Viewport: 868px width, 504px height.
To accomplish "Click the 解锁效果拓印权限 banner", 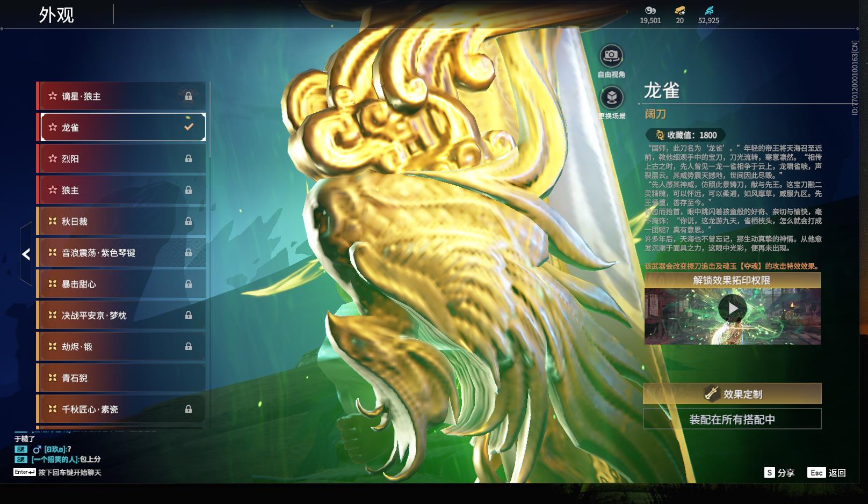I will [x=732, y=280].
